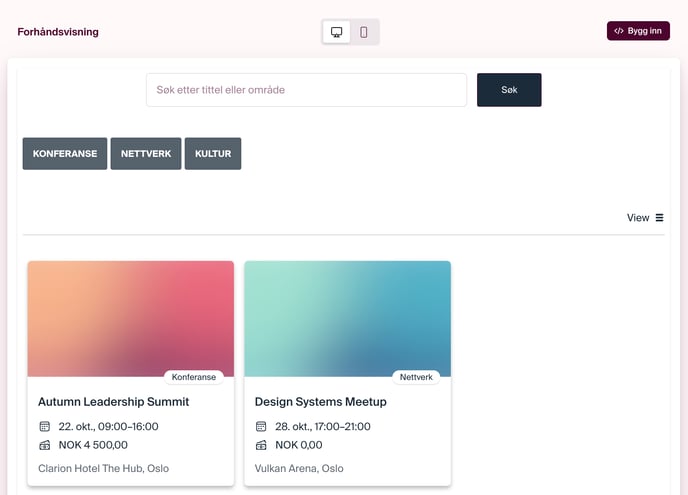Screen dimensions: 688x495
Task: Click the Bygg inn embed button
Action: (x=638, y=31)
